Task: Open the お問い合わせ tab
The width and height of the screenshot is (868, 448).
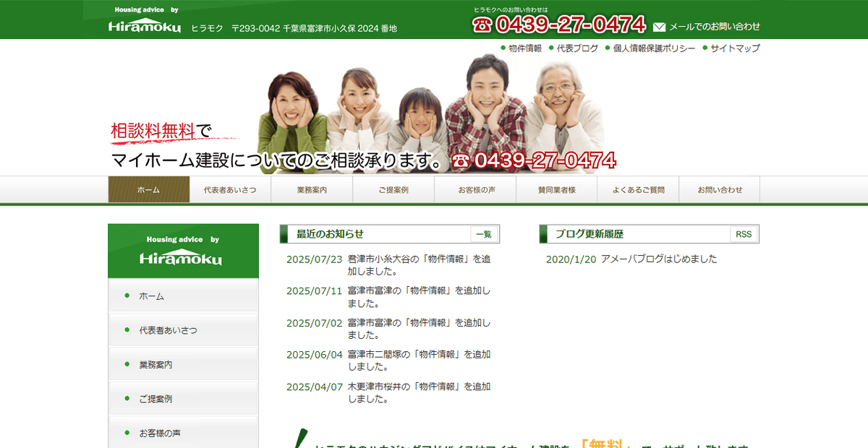Action: (x=719, y=189)
